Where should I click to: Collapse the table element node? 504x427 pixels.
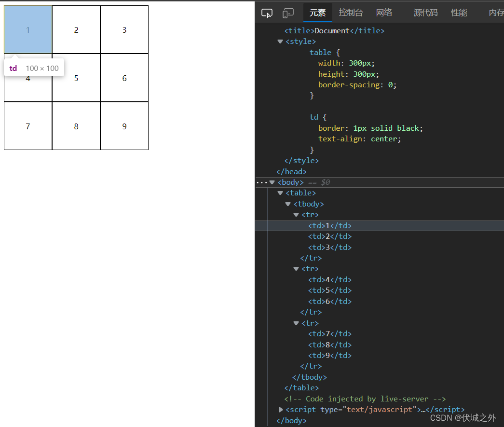[280, 193]
